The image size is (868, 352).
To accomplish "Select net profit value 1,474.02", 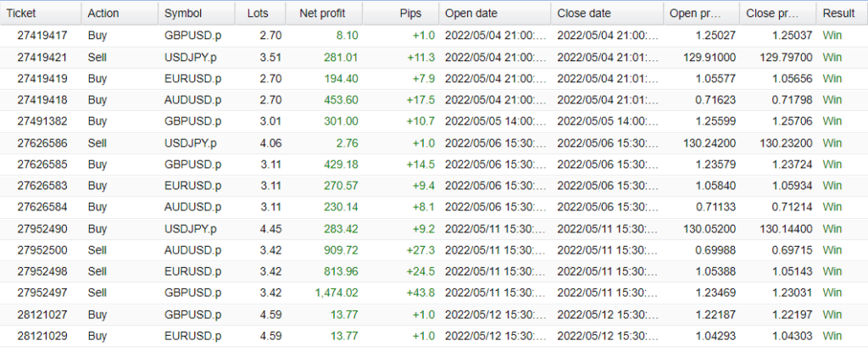I will [337, 293].
